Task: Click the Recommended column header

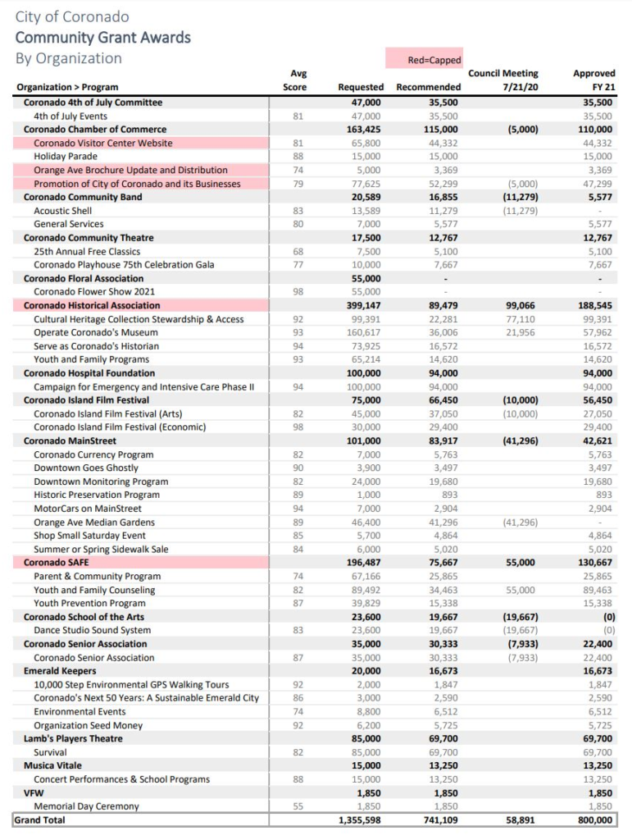Action: click(x=428, y=87)
